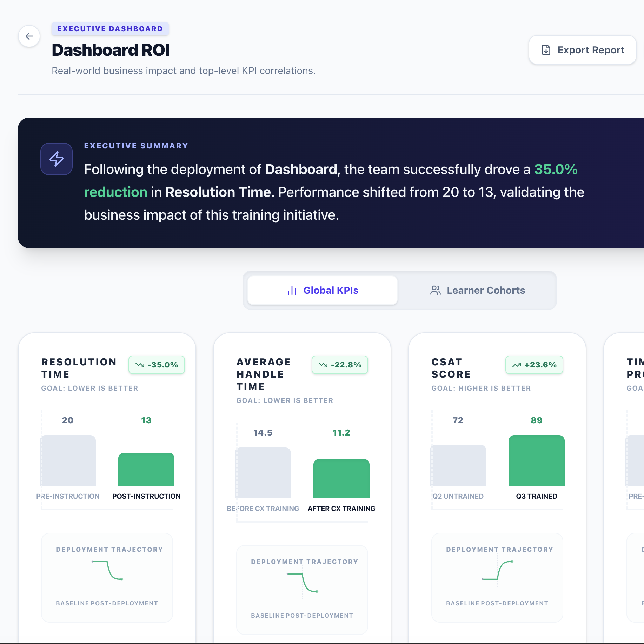The width and height of the screenshot is (644, 644).
Task: Click the value 72 above the gray bar
Action: (x=458, y=420)
